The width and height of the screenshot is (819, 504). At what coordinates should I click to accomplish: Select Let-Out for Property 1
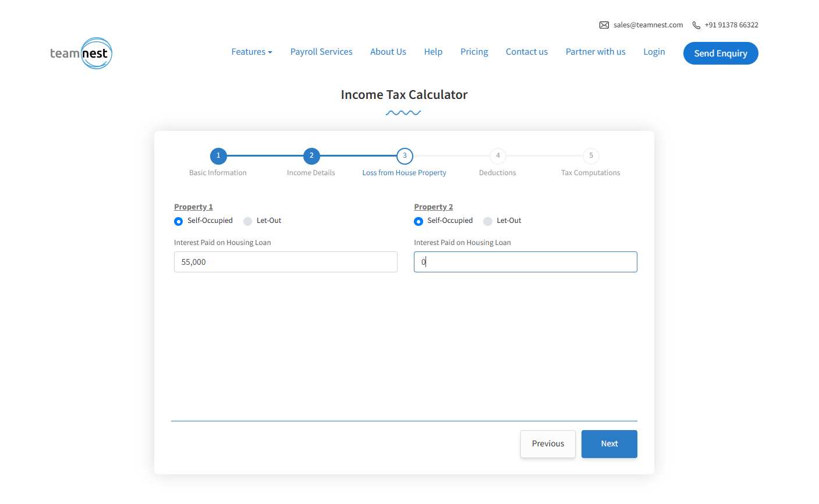(248, 221)
